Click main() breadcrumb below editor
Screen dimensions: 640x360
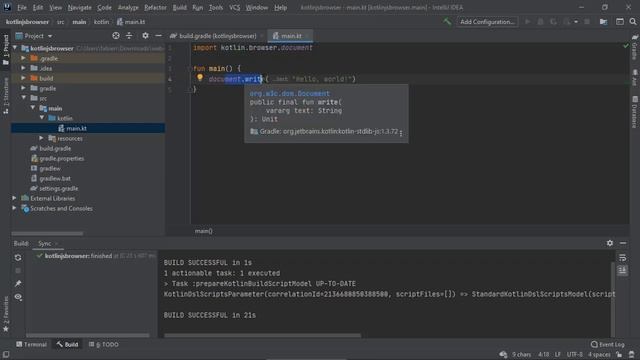(203, 231)
